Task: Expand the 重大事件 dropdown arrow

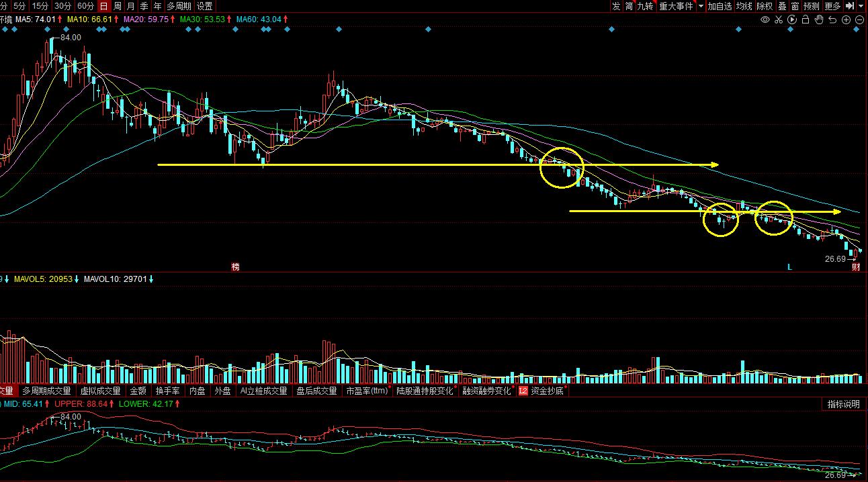Action: (701, 6)
